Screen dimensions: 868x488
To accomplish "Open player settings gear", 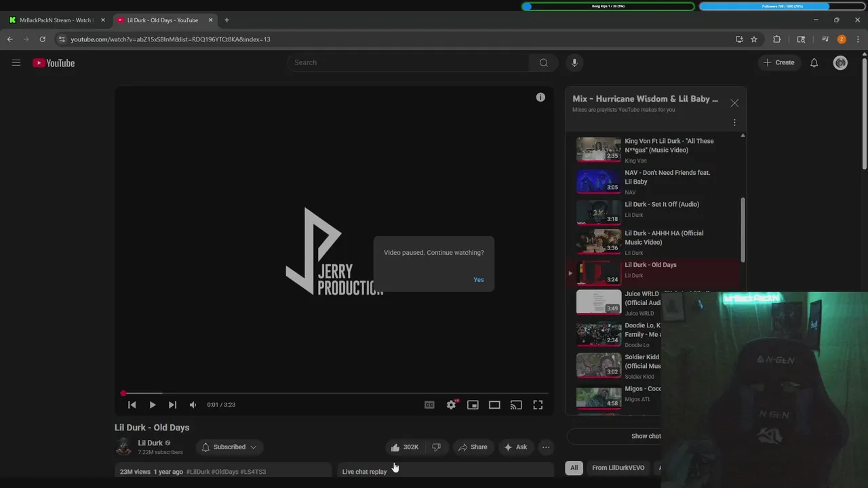I will pyautogui.click(x=451, y=405).
